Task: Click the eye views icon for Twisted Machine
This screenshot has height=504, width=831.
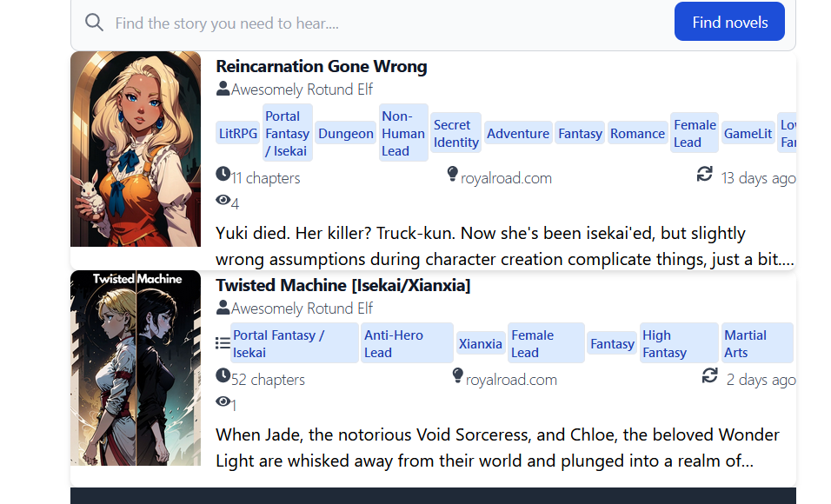Action: tap(223, 402)
